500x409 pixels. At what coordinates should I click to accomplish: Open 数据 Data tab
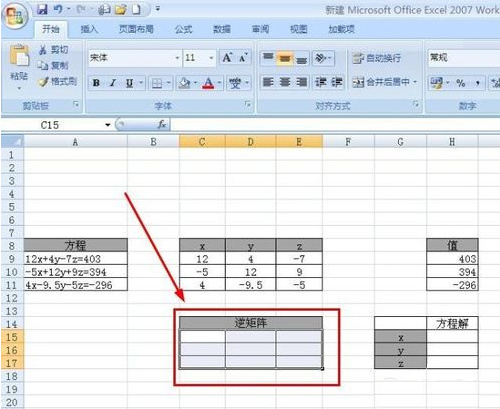click(x=222, y=29)
